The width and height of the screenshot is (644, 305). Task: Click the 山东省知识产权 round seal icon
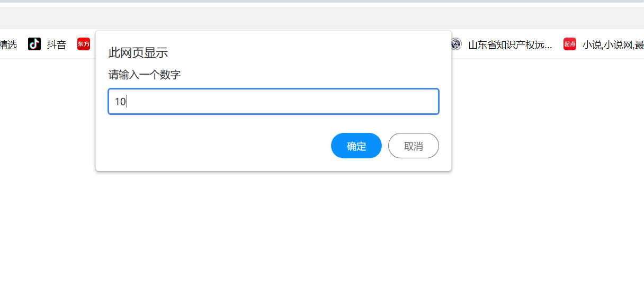[x=455, y=44]
